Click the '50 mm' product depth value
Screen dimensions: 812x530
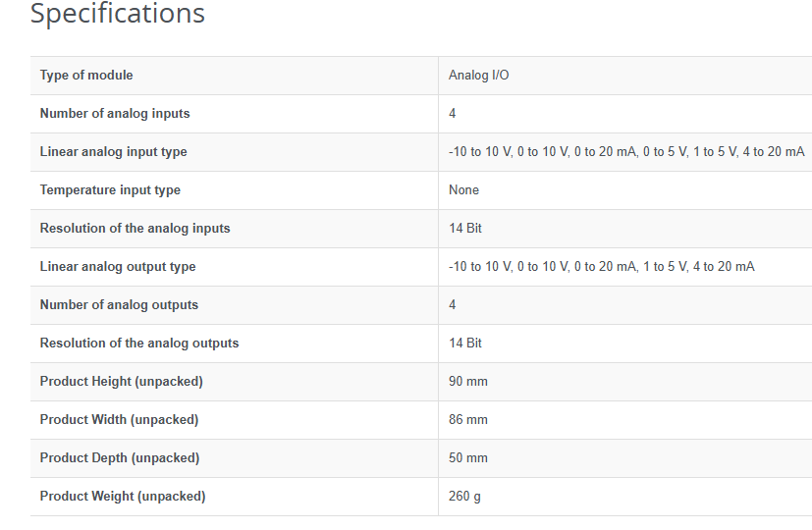467,458
